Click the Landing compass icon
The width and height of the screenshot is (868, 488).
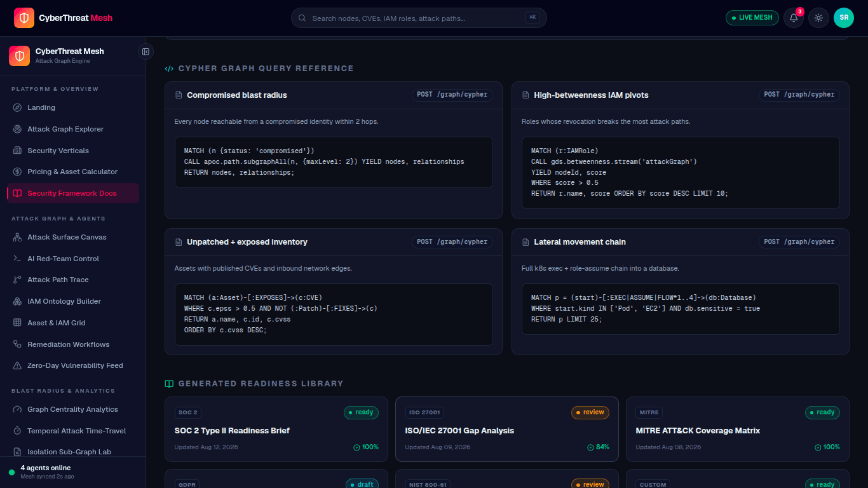click(x=17, y=107)
